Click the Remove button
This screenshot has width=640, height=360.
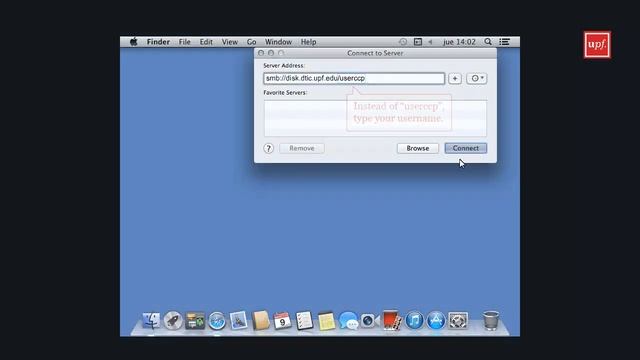302,148
